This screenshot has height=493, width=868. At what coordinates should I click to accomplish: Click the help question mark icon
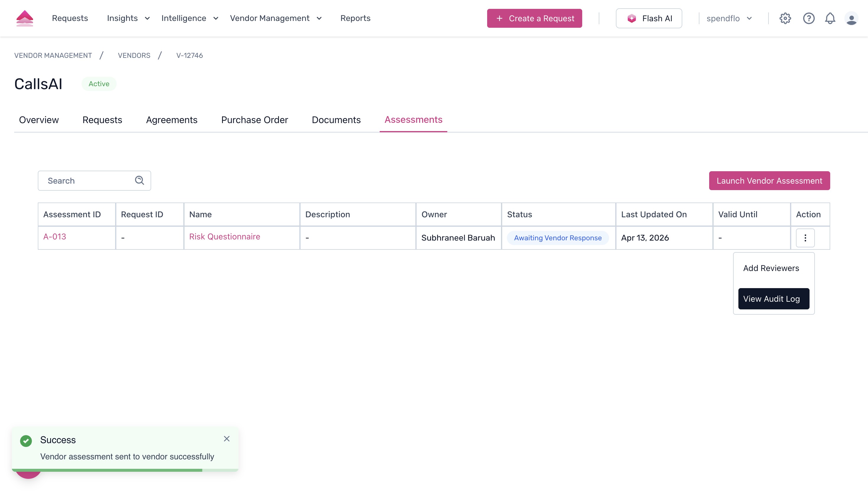pos(808,18)
